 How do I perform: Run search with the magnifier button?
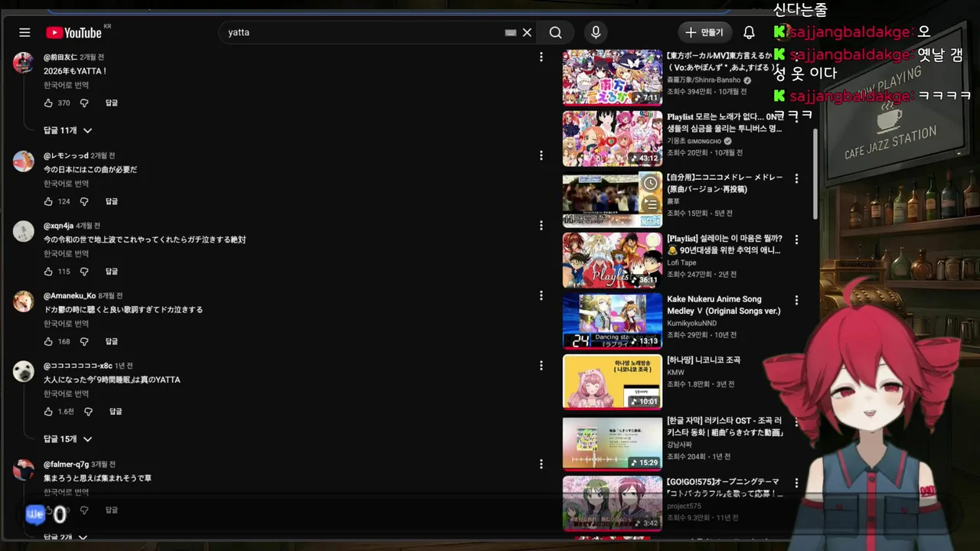click(556, 32)
